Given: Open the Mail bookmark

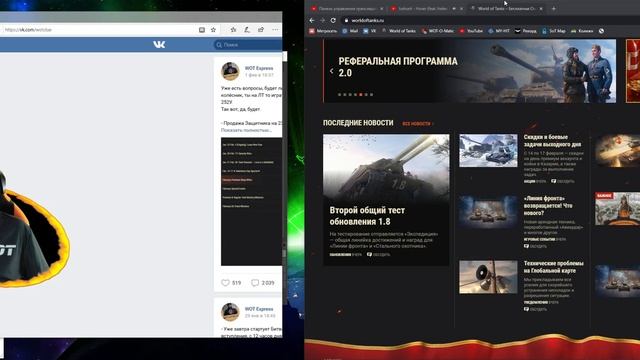Looking at the screenshot, I should pyautogui.click(x=350, y=31).
